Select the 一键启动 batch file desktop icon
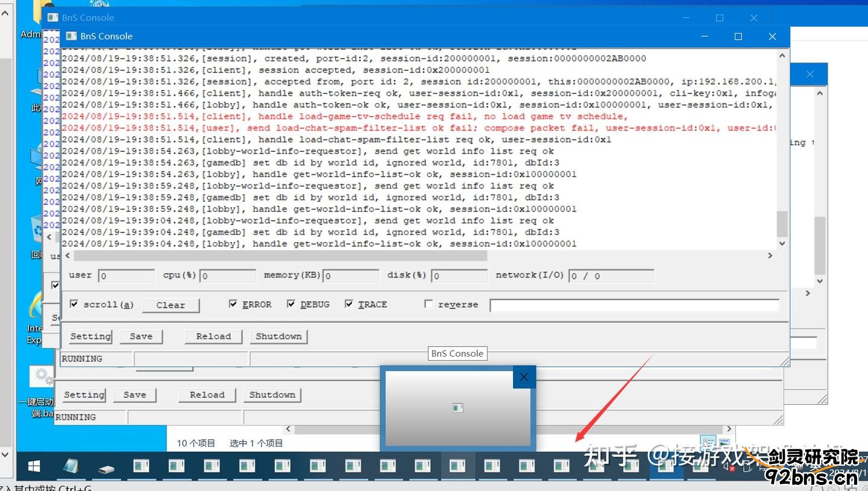Image resolution: width=868 pixels, height=491 pixels. (37, 392)
